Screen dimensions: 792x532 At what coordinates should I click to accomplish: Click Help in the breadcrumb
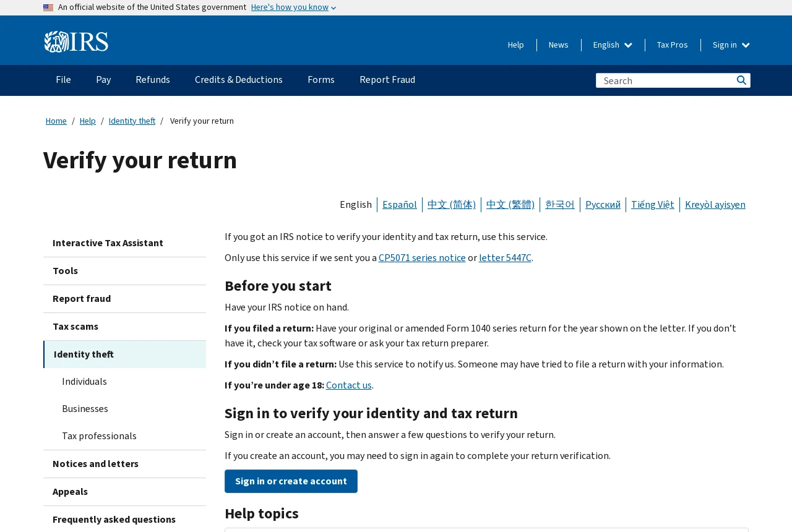[x=88, y=121]
